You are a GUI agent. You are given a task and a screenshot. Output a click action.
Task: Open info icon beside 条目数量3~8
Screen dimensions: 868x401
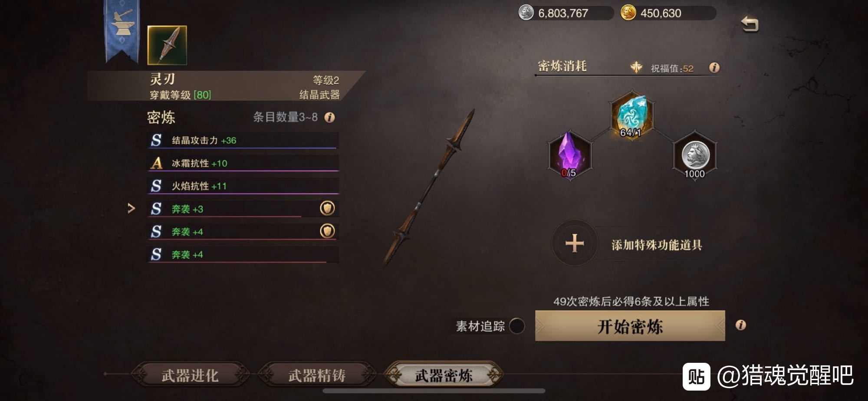coord(330,117)
